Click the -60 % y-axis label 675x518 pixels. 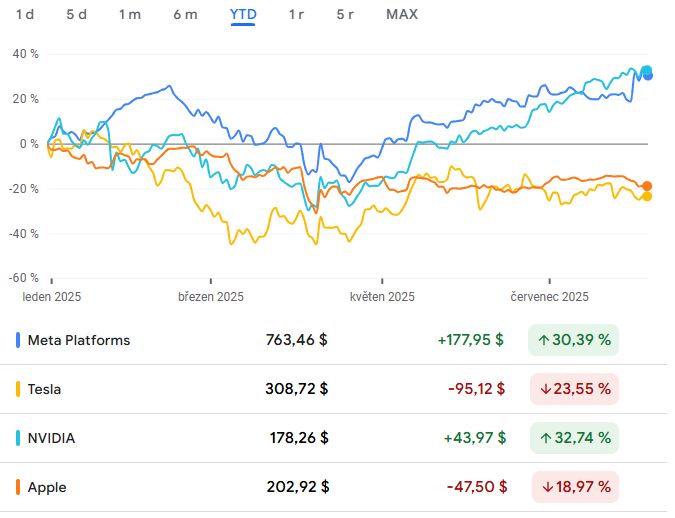pyautogui.click(x=24, y=278)
